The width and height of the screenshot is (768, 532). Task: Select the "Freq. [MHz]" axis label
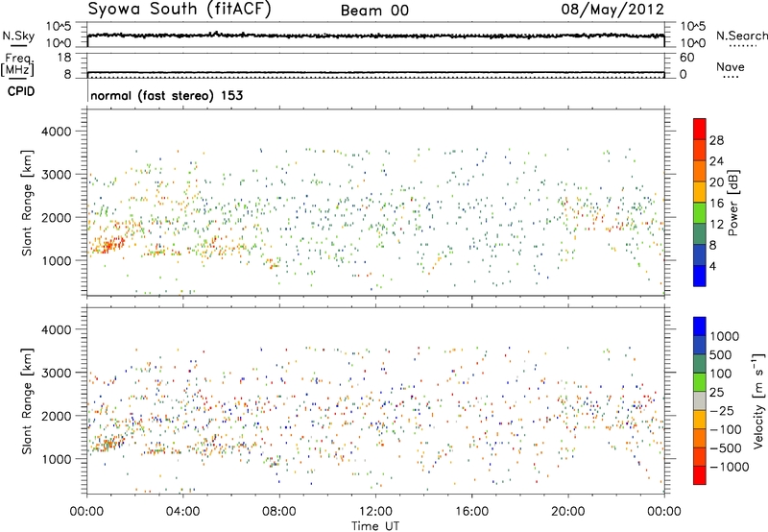pos(17,65)
